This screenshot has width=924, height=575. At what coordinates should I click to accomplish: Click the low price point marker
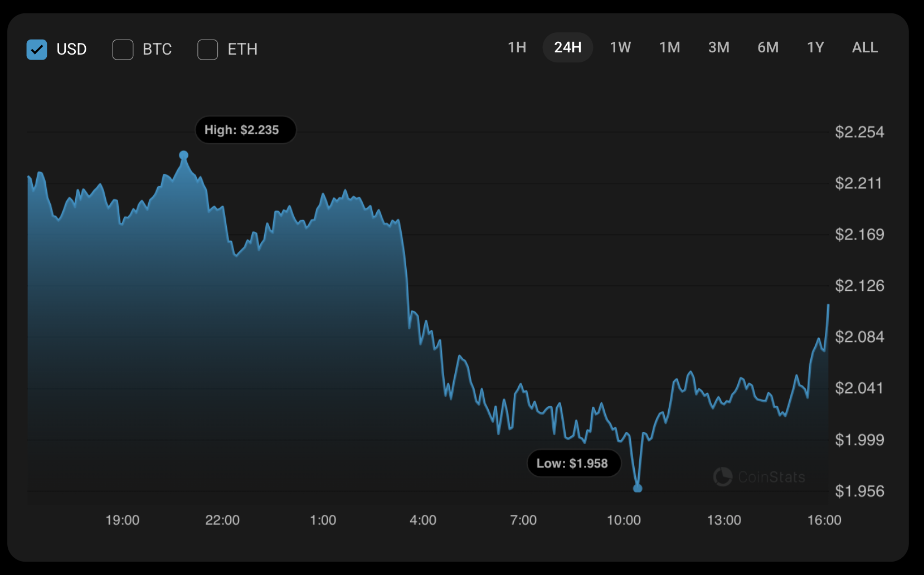pyautogui.click(x=638, y=488)
